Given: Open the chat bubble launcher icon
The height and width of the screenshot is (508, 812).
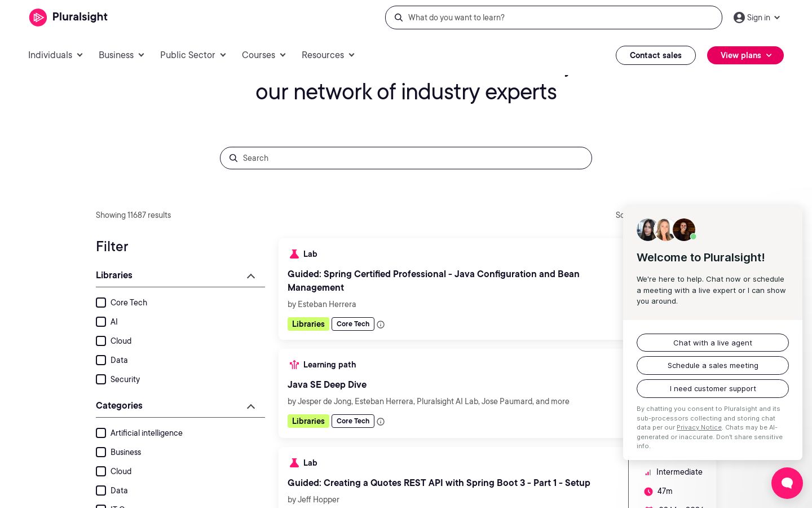Looking at the screenshot, I should tap(787, 483).
